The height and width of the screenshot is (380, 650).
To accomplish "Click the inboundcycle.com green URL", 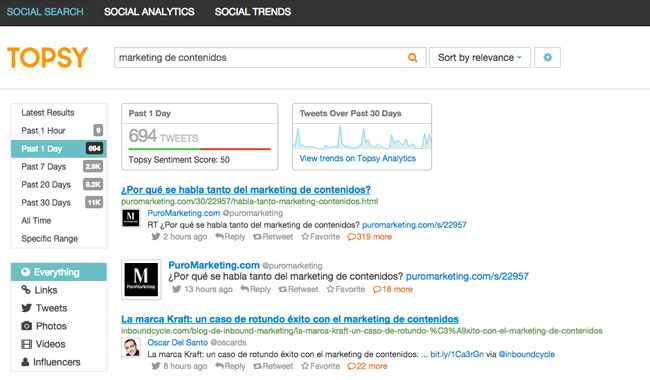I will 361,331.
